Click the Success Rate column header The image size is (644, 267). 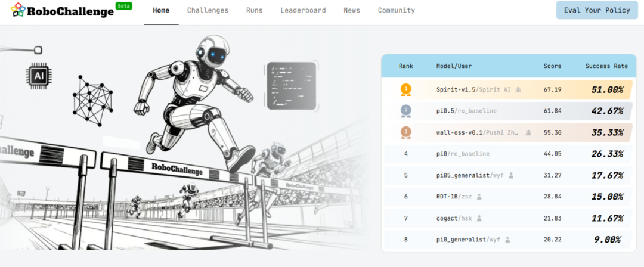pos(606,66)
